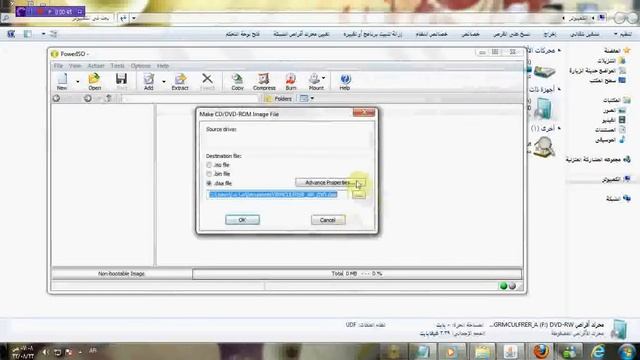Collapse the Other group in Explorer
This screenshot has width=640, height=360.
(x=559, y=129)
